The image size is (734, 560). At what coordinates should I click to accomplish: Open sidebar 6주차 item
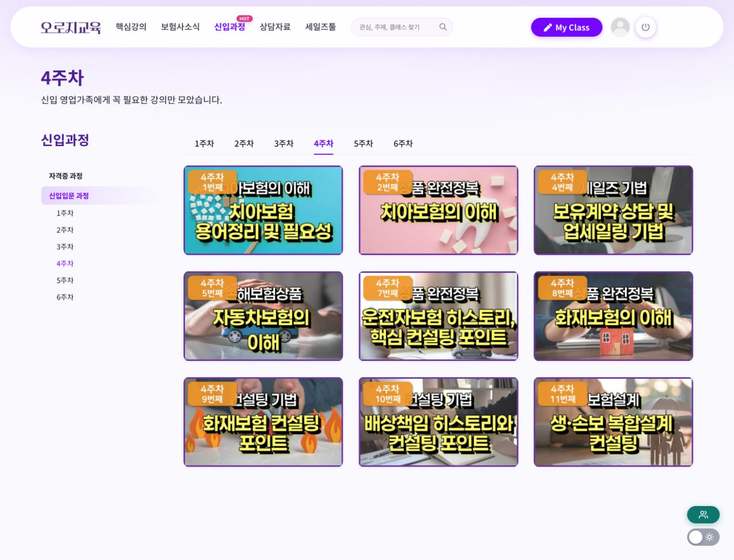tap(65, 297)
